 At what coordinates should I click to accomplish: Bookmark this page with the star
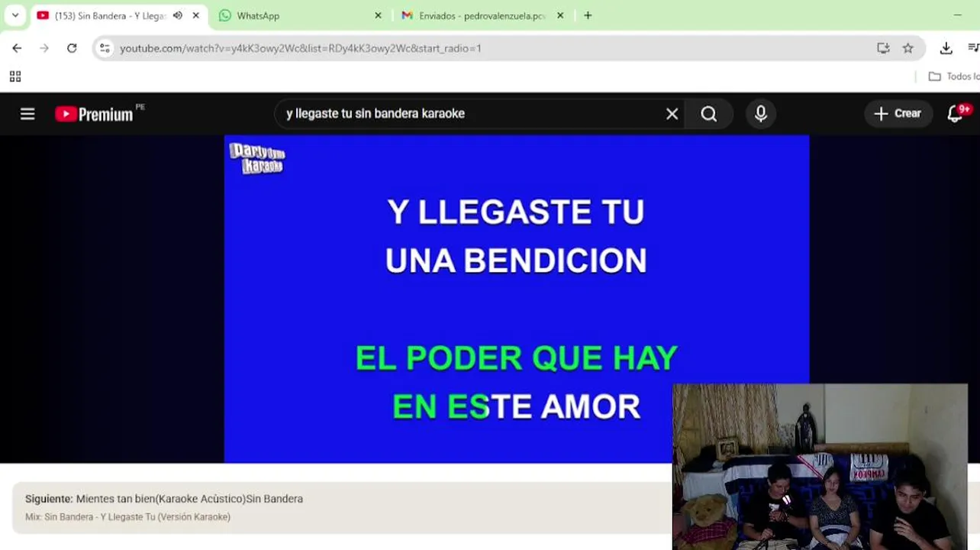(x=907, y=48)
